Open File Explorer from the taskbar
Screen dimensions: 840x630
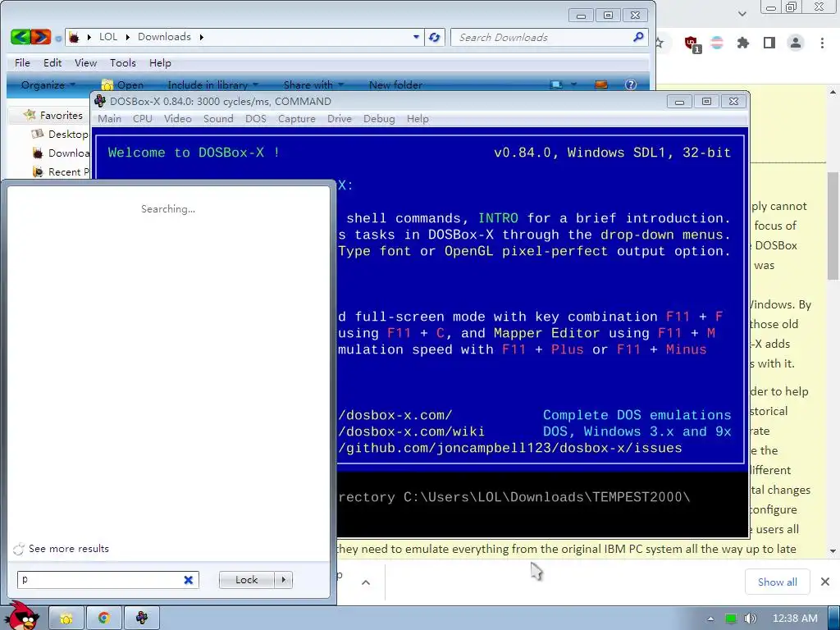pos(66,619)
